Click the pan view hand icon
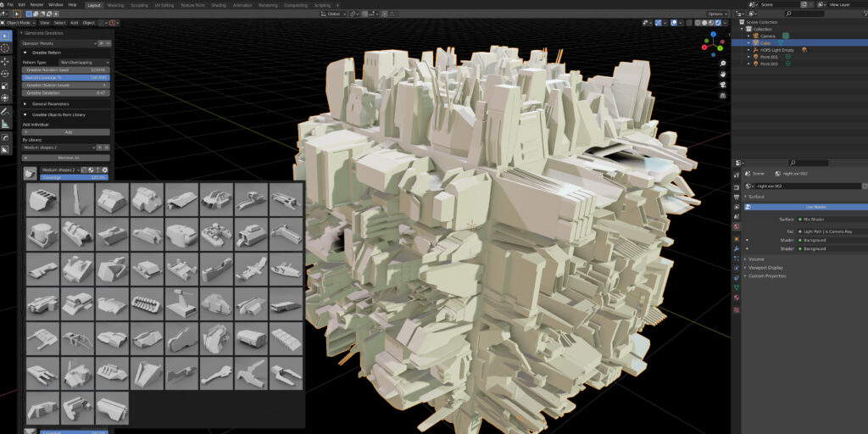The image size is (868, 434). pos(723,75)
